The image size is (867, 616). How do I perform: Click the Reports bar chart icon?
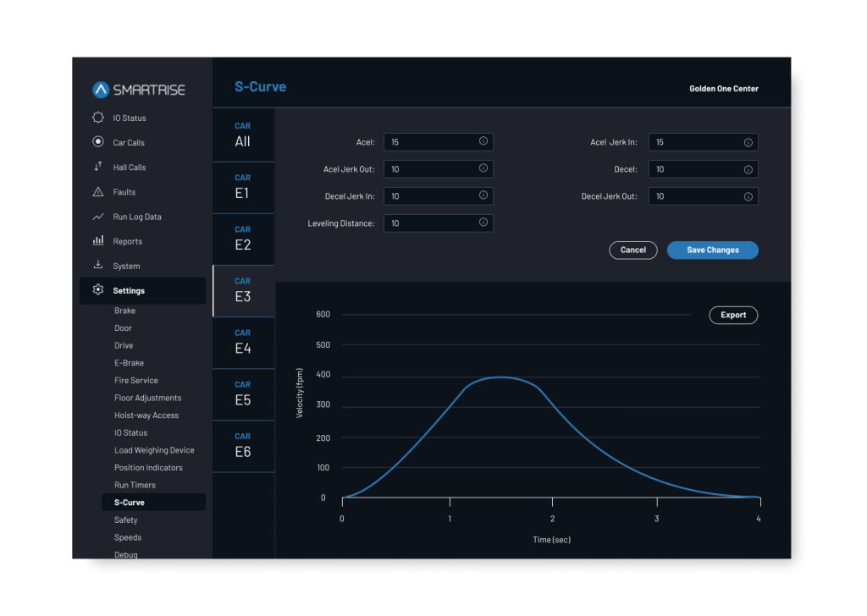coord(98,241)
